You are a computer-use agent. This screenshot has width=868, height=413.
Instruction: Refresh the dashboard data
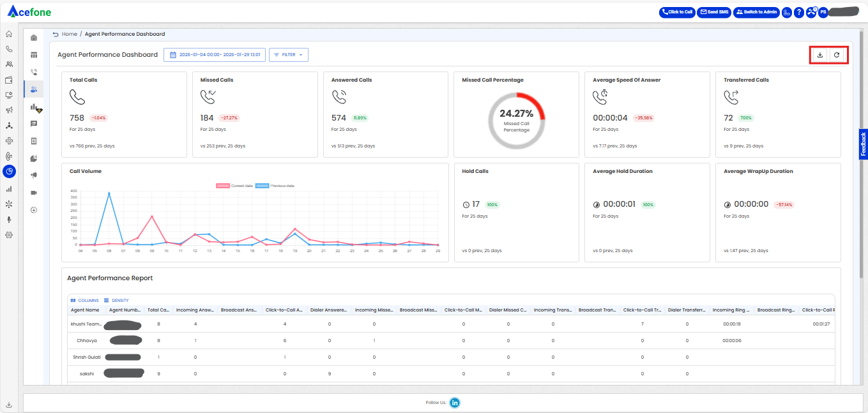tap(837, 55)
